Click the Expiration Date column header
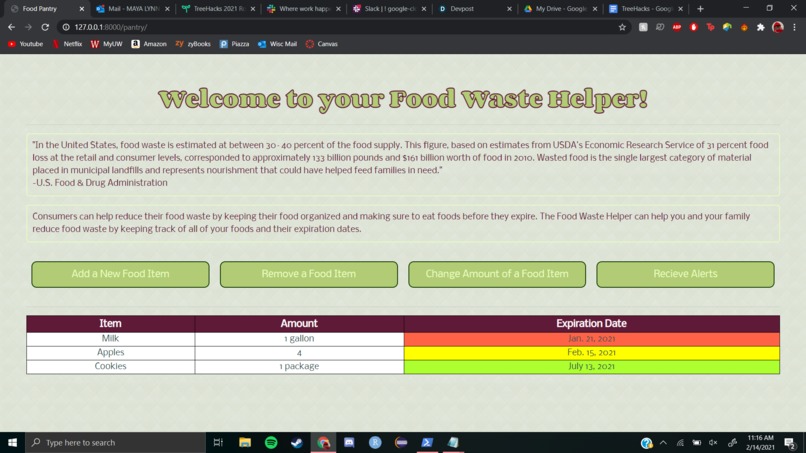The width and height of the screenshot is (806, 453). coord(592,323)
